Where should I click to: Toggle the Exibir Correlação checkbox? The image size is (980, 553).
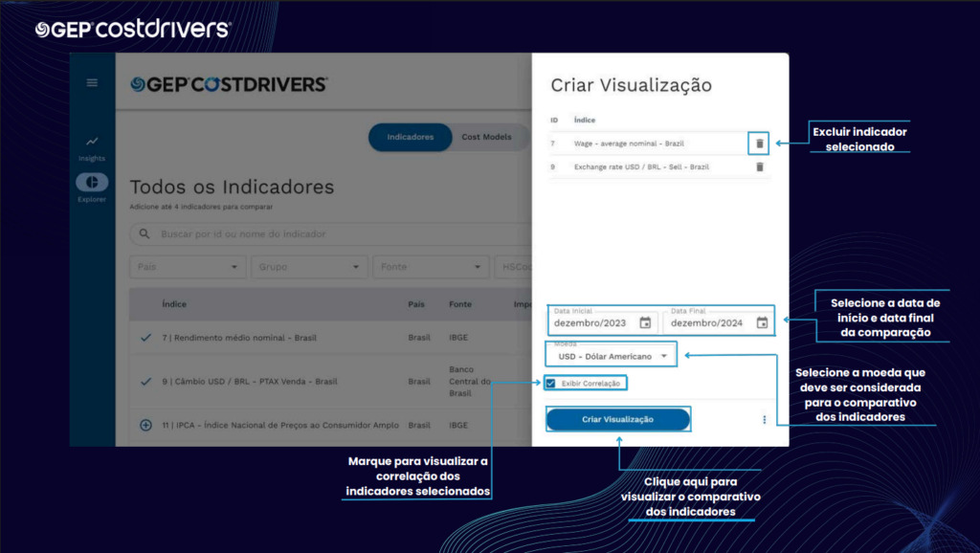tap(550, 383)
